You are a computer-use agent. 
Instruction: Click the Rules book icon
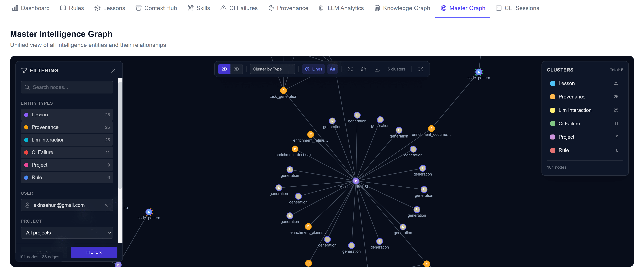coord(63,8)
